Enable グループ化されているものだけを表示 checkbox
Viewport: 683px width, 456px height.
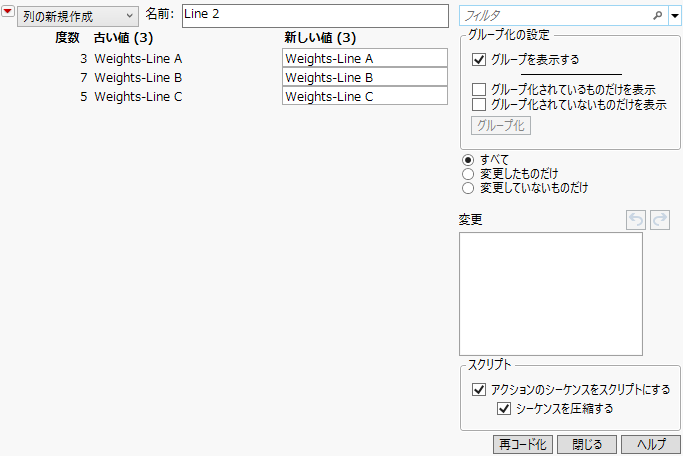[480, 90]
